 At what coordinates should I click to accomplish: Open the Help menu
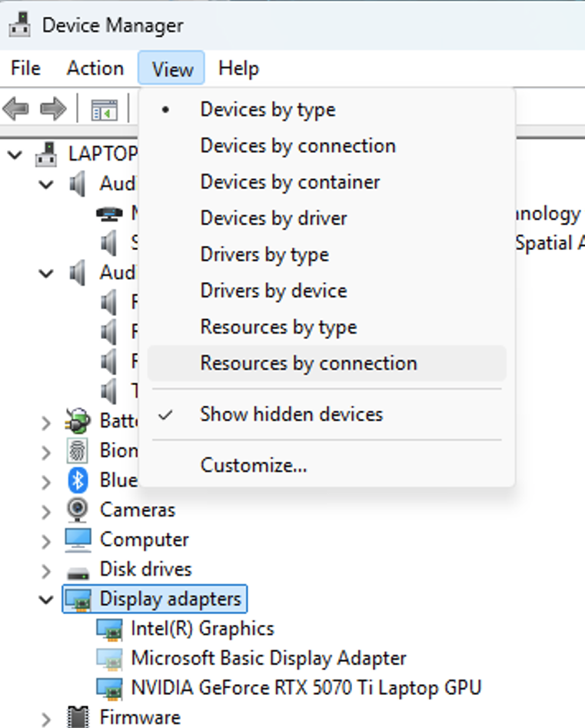pos(238,68)
